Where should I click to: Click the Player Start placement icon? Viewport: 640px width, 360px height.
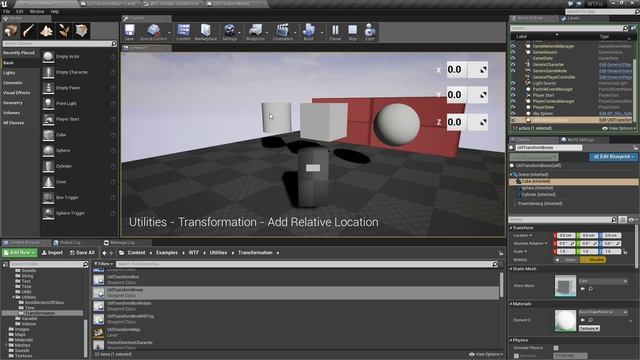pos(48,119)
